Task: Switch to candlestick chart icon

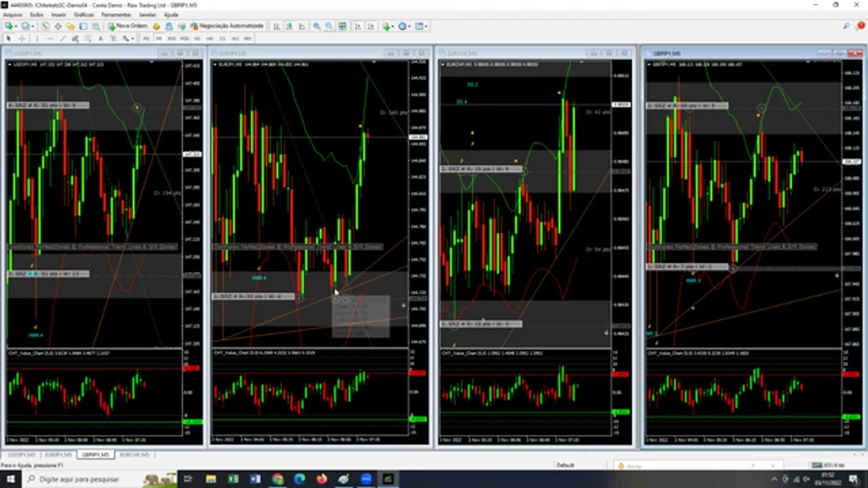Action: [x=289, y=26]
